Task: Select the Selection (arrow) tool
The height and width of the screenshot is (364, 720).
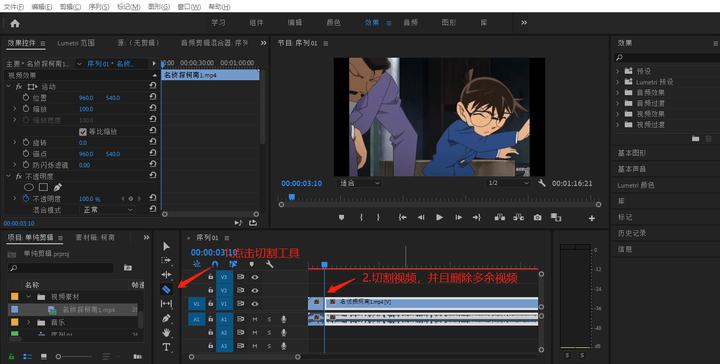Action: (166, 246)
